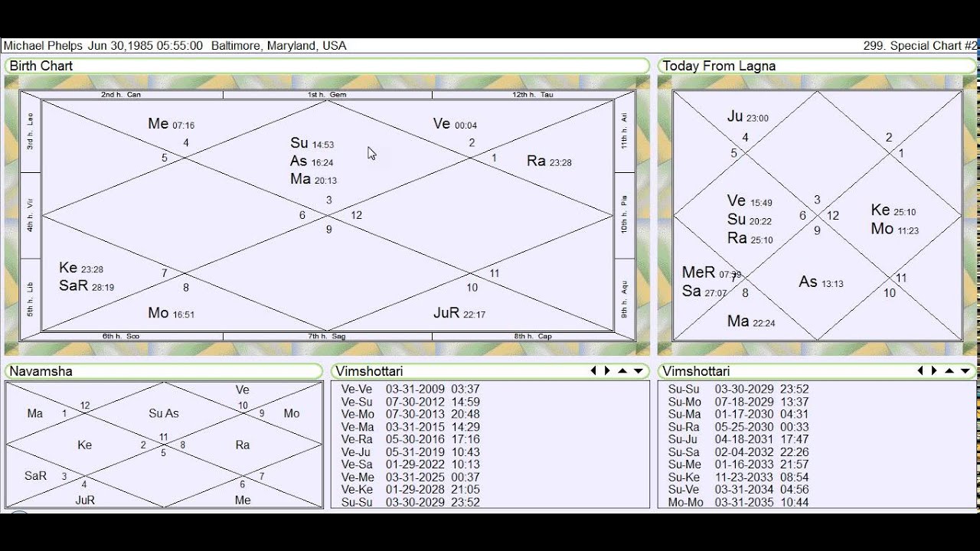Click Vimshottari title above the Ve-Ve list
The height and width of the screenshot is (551, 980).
point(369,371)
